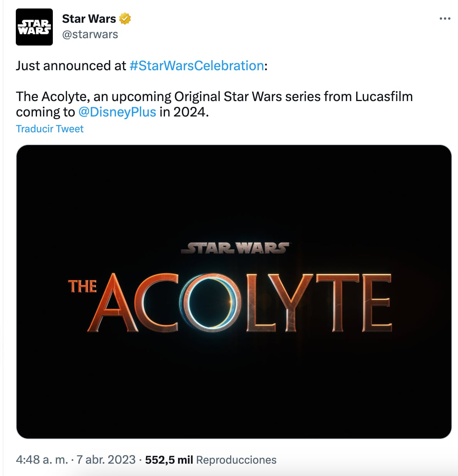
Task: Click the O ring in the Acolyte logo
Action: pos(212,302)
